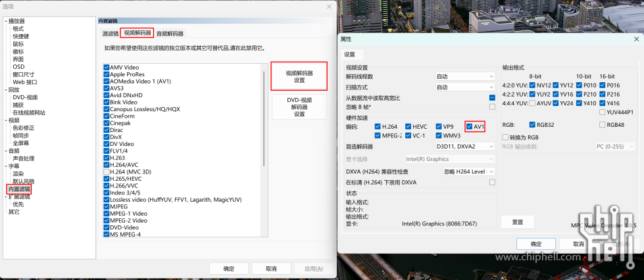Collapse the 字幕 tree node
Viewport: 644px width, 280px height.
pyautogui.click(x=6, y=166)
